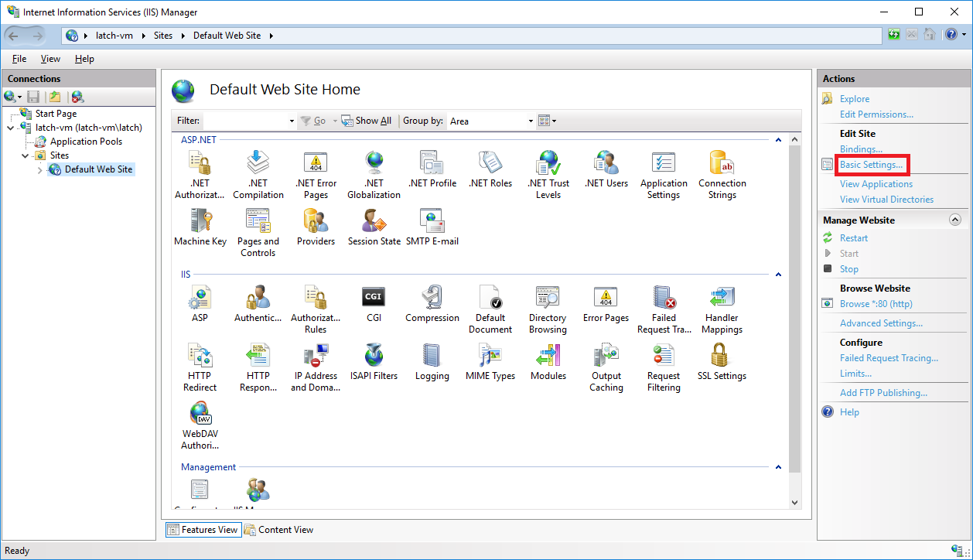The height and width of the screenshot is (560, 973).
Task: Click Browse *:80 (http) link
Action: pos(876,304)
